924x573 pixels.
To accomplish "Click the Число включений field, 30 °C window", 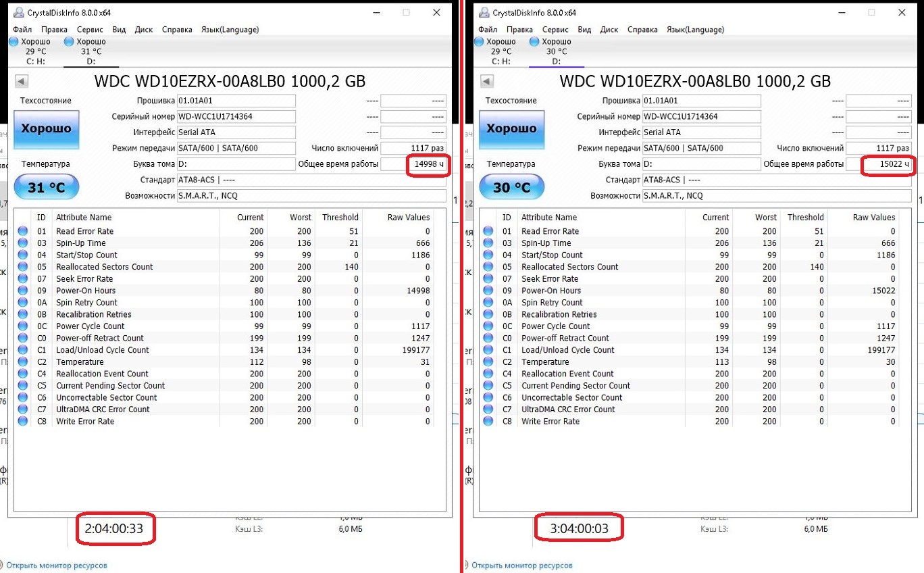I will coord(879,148).
